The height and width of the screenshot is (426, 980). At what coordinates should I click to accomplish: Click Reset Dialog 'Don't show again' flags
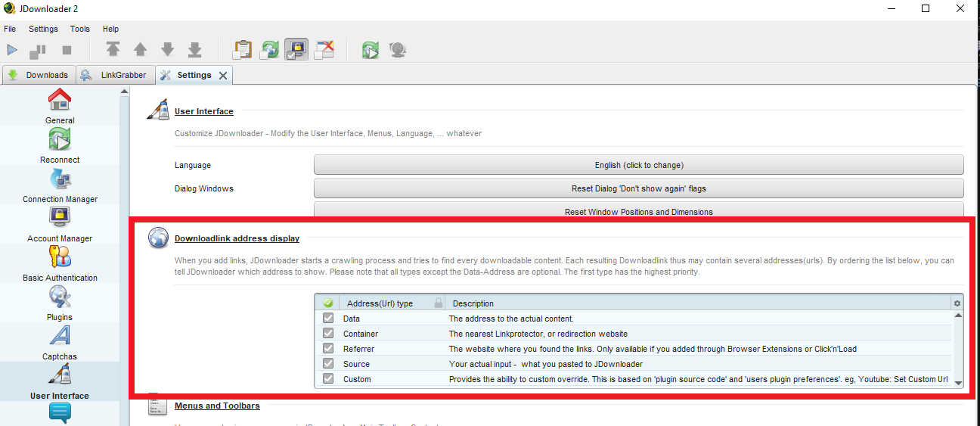tap(639, 188)
